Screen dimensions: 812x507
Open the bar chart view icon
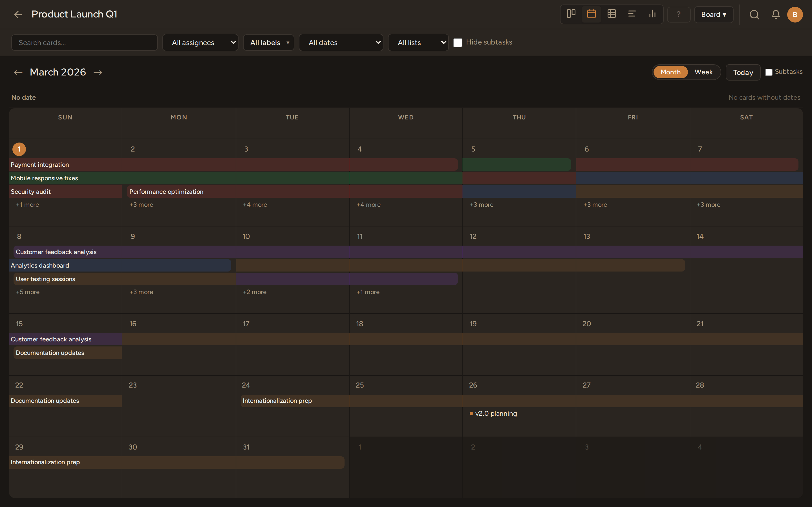pyautogui.click(x=652, y=14)
